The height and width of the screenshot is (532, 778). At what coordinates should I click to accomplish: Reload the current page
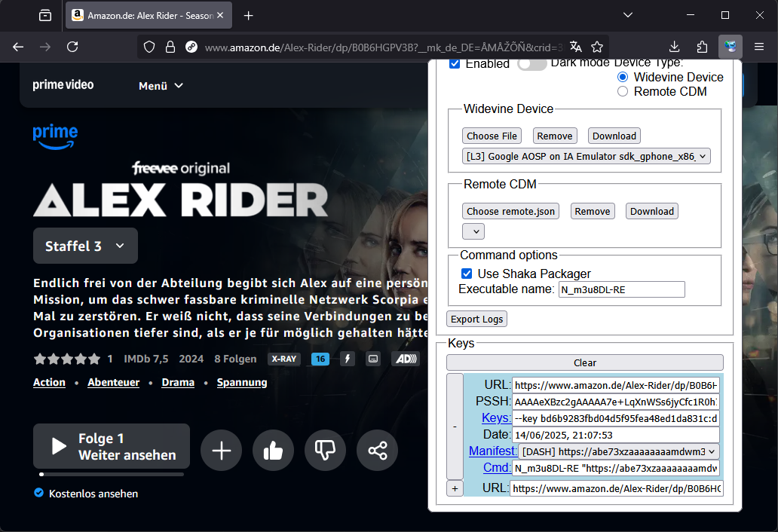pos(72,47)
